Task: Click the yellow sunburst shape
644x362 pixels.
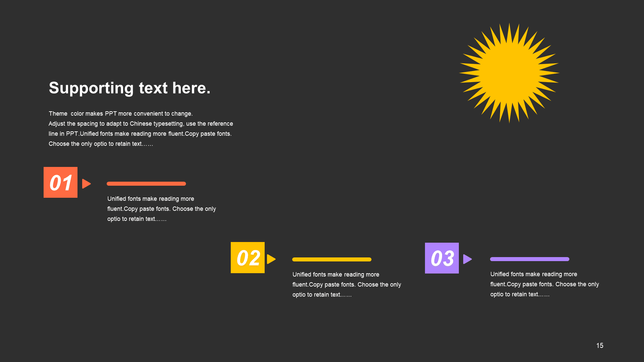Action: [509, 73]
